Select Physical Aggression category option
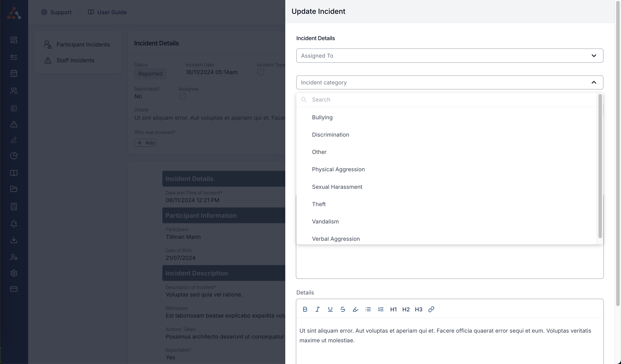621x364 pixels. pos(446,170)
